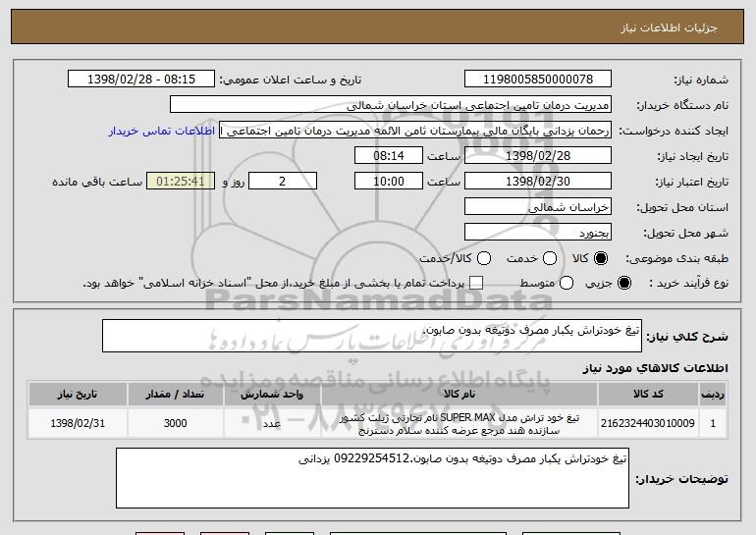Screen dimensions: 756x535
Task: Click the remaining time countdown 01:25:41
Action: point(181,182)
